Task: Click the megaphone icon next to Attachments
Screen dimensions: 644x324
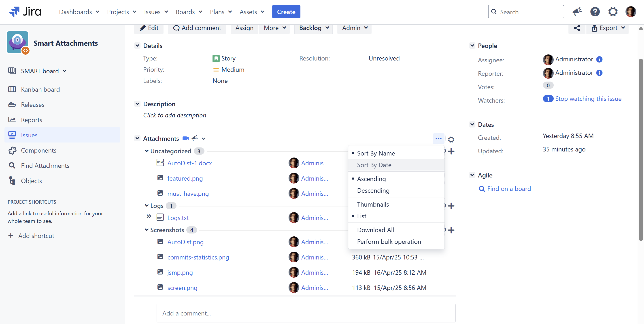Action: tap(195, 138)
